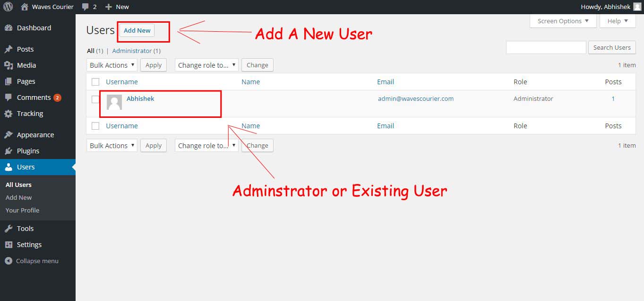Click the Media icon in sidebar
The image size is (644, 301).
pyautogui.click(x=9, y=65)
